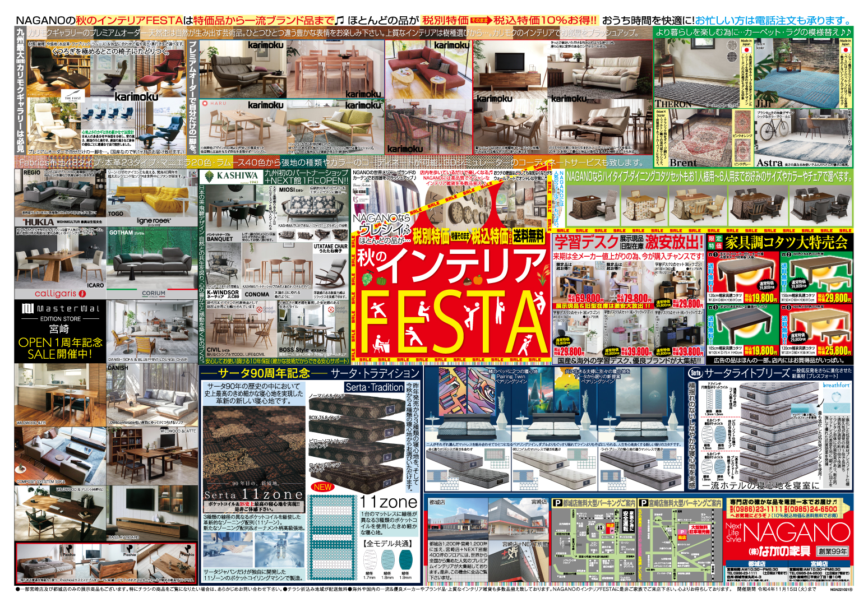The height and width of the screenshot is (607, 868).
Task: Click the P icon in 宮崎店 parking heading
Action: [x=644, y=503]
